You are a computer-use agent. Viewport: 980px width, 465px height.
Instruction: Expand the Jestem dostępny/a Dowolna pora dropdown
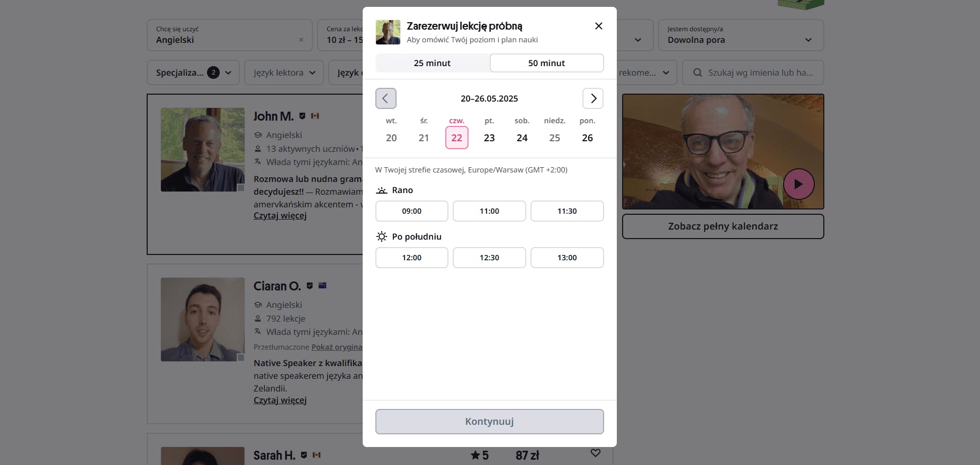pyautogui.click(x=741, y=35)
